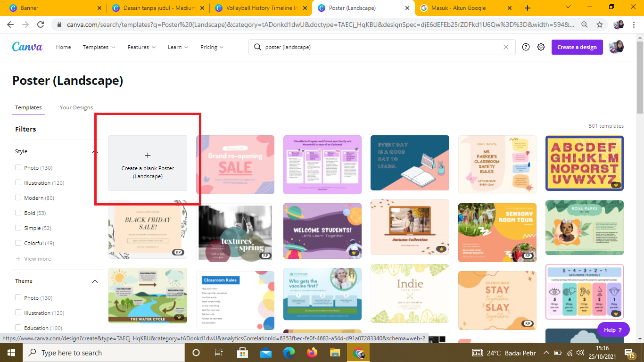Screen dimensions: 644x362
Task: Check the Modern style filter
Action: pos(18,197)
